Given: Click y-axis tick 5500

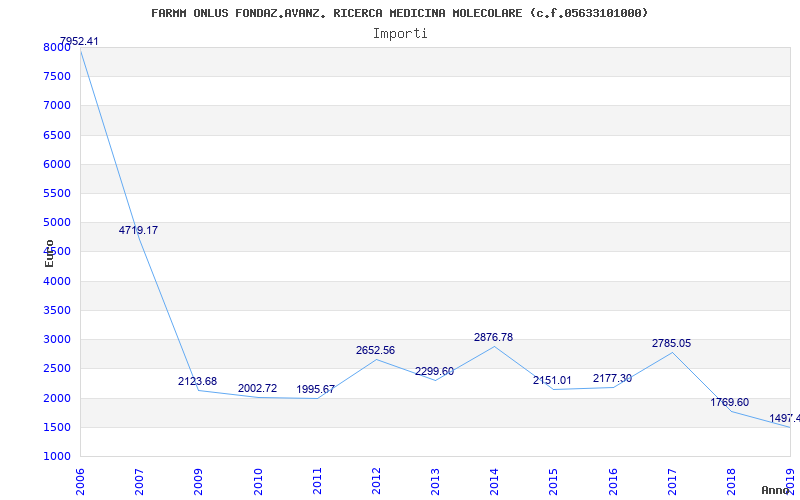Looking at the screenshot, I should point(57,193).
